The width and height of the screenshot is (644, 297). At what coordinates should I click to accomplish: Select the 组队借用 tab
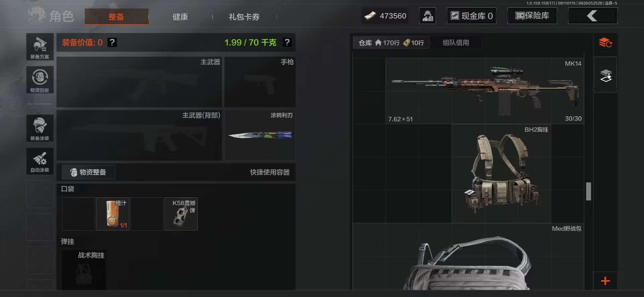456,43
